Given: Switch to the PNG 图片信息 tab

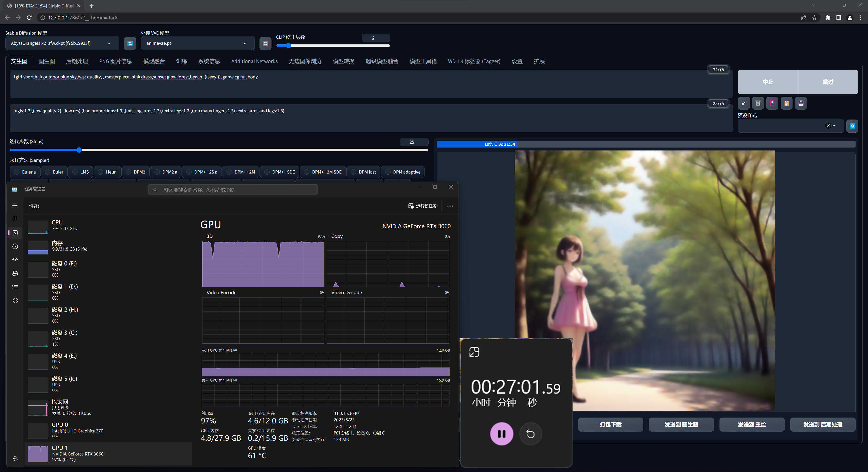Looking at the screenshot, I should 115,61.
